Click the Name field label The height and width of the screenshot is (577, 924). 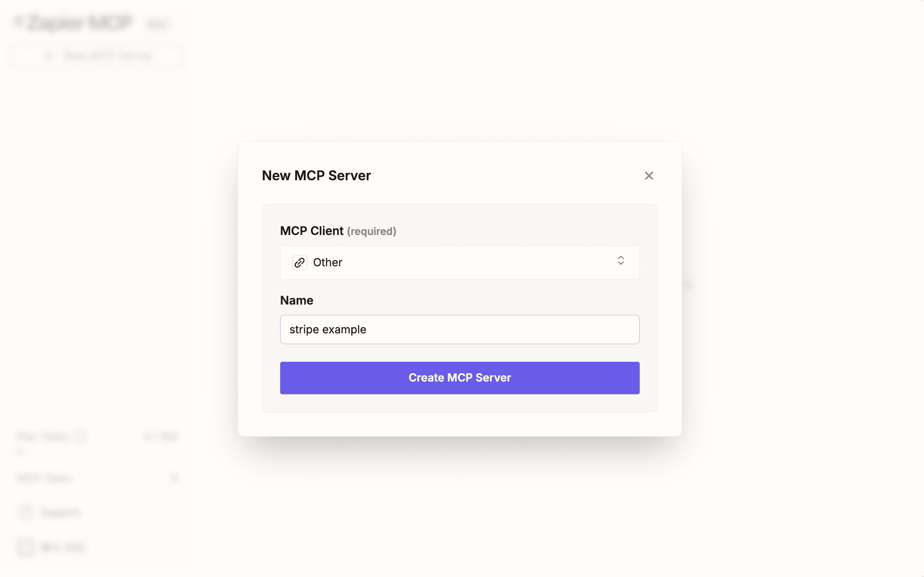tap(296, 300)
